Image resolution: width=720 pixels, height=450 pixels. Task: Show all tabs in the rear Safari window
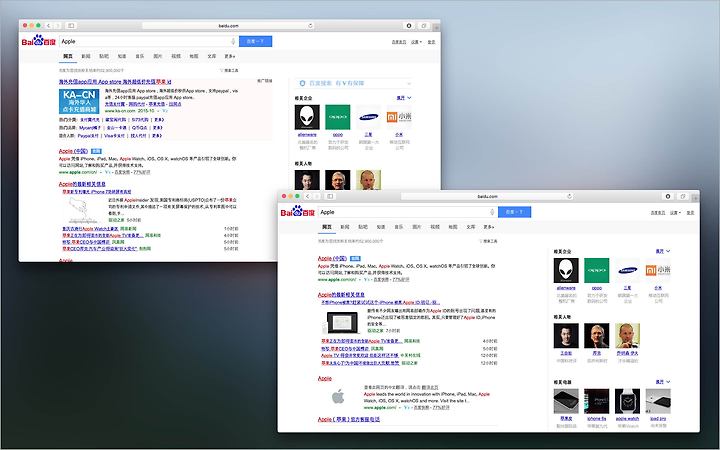point(424,26)
